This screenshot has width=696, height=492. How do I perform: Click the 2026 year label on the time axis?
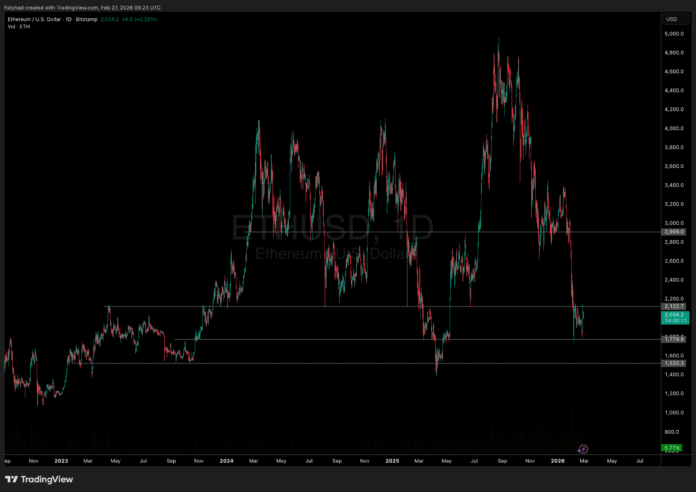click(x=557, y=461)
